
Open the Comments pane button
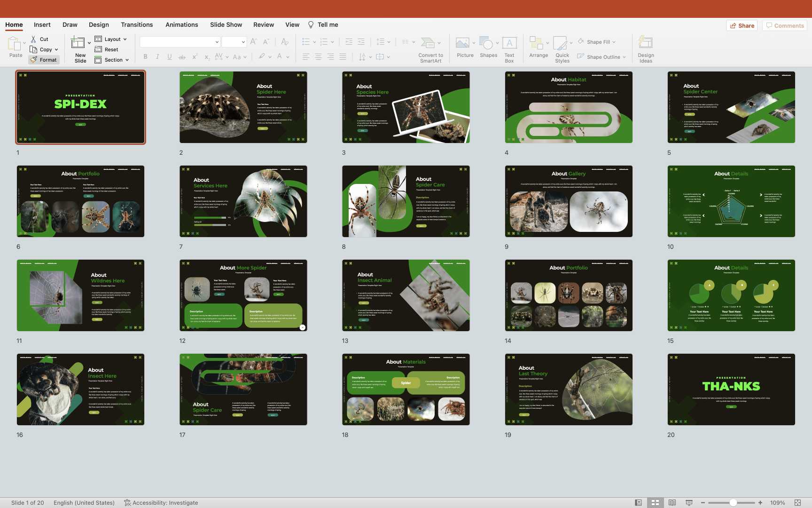785,25
